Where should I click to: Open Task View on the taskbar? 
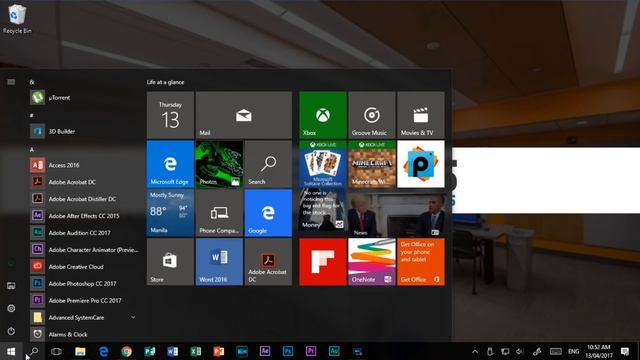click(x=56, y=351)
